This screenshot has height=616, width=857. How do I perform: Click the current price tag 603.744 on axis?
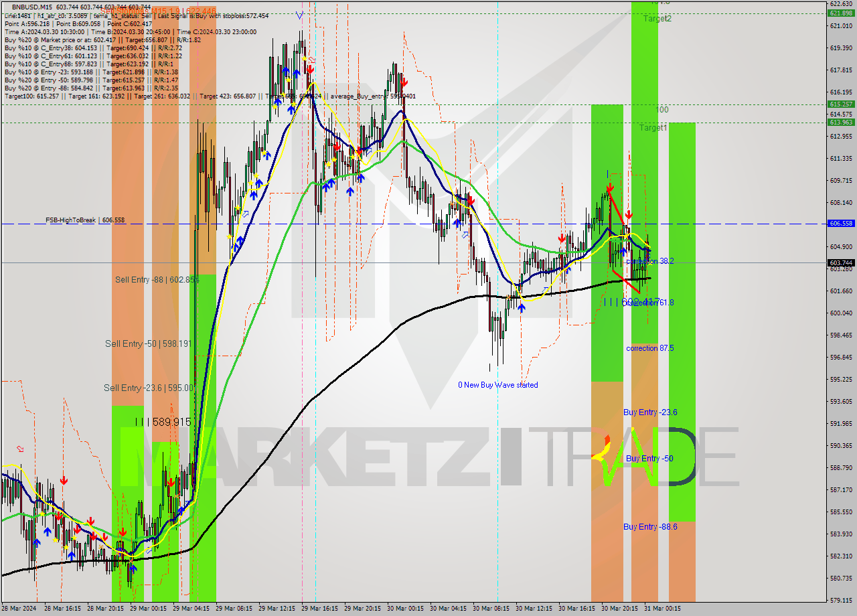(x=841, y=262)
